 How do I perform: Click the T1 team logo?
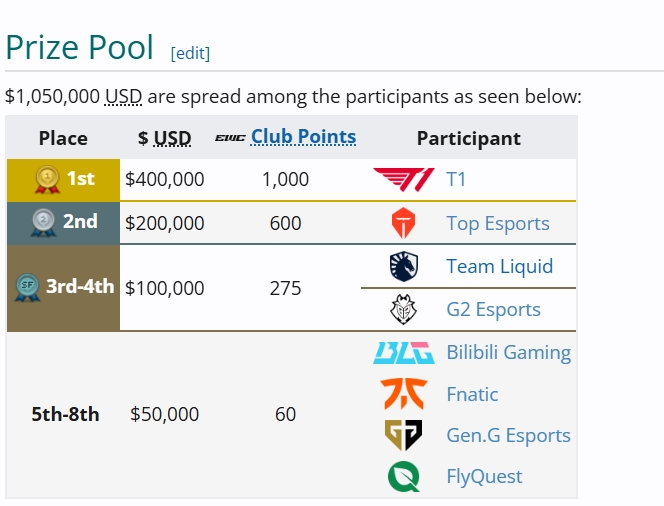pos(404,180)
